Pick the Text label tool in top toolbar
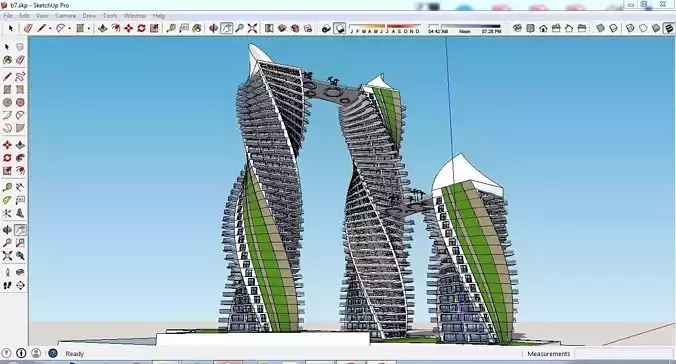This screenshot has width=676, height=364. point(184,28)
